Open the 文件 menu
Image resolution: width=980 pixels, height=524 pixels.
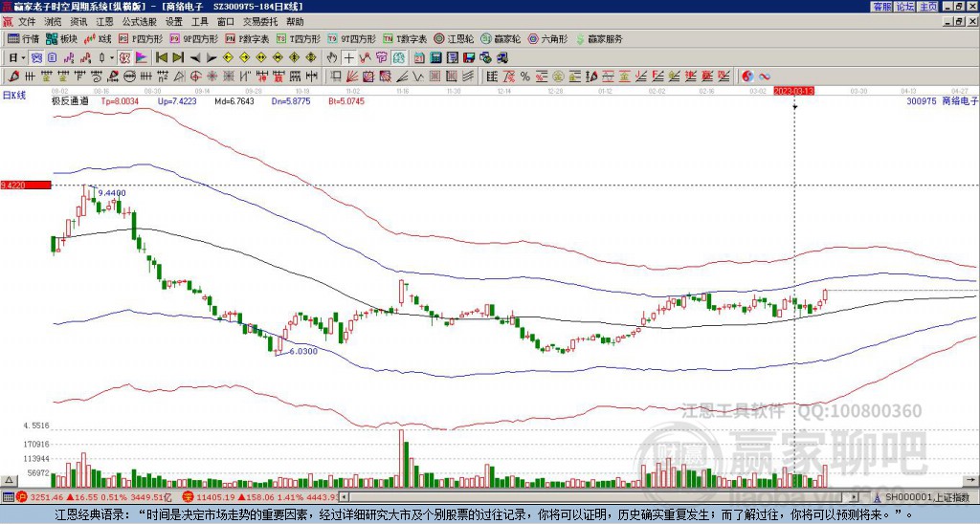pyautogui.click(x=28, y=22)
